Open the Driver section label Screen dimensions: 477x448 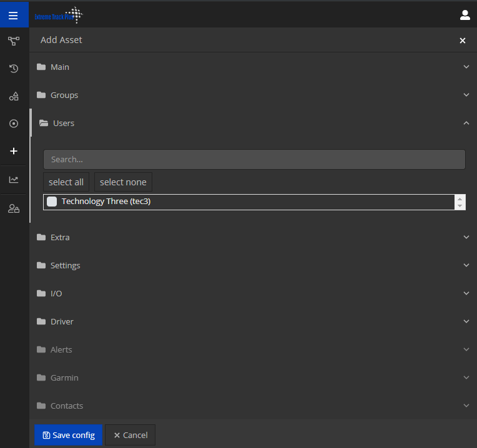coord(62,321)
